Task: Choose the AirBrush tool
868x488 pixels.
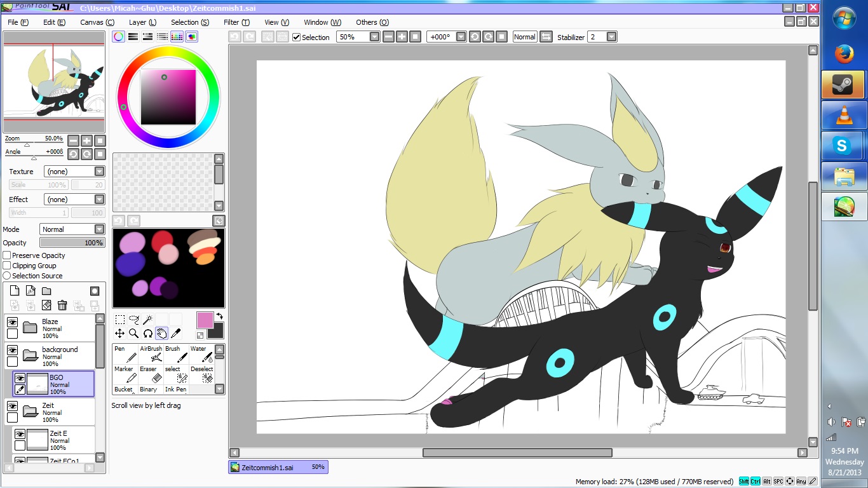Action: pos(151,354)
